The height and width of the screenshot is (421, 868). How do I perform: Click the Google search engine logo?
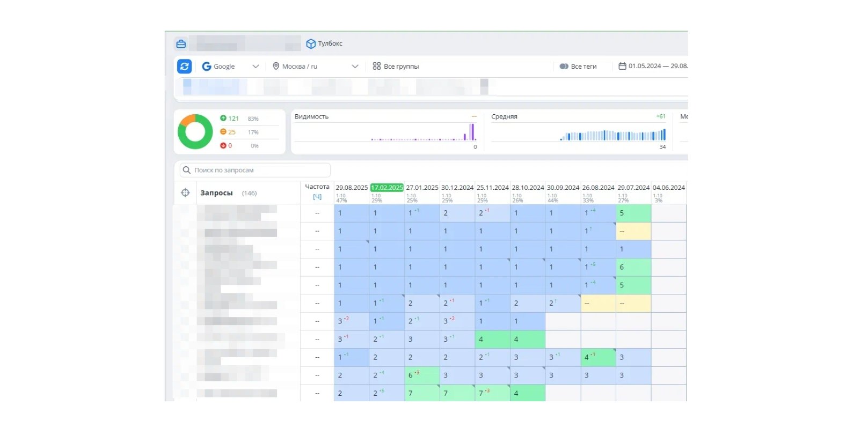pyautogui.click(x=207, y=67)
